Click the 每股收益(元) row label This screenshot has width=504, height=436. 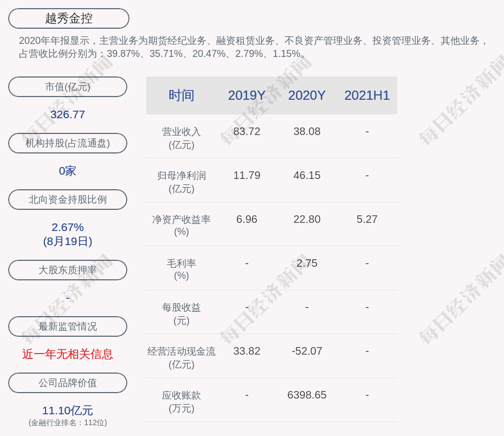click(182, 314)
